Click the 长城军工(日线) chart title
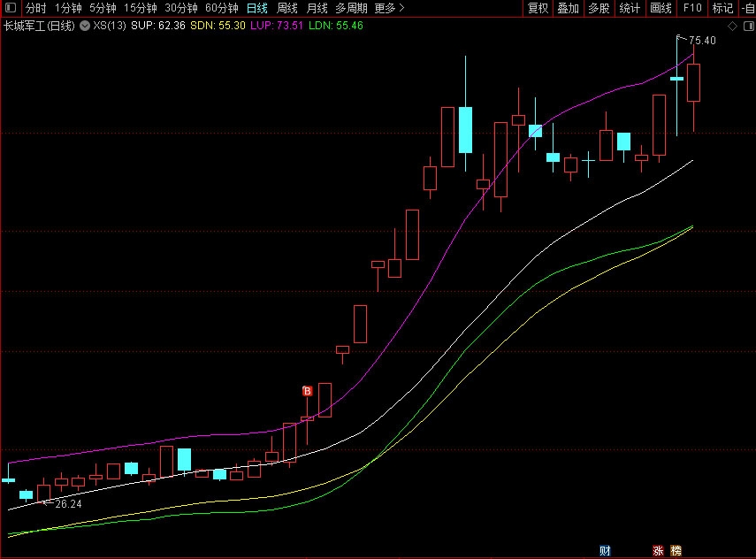 click(39, 26)
